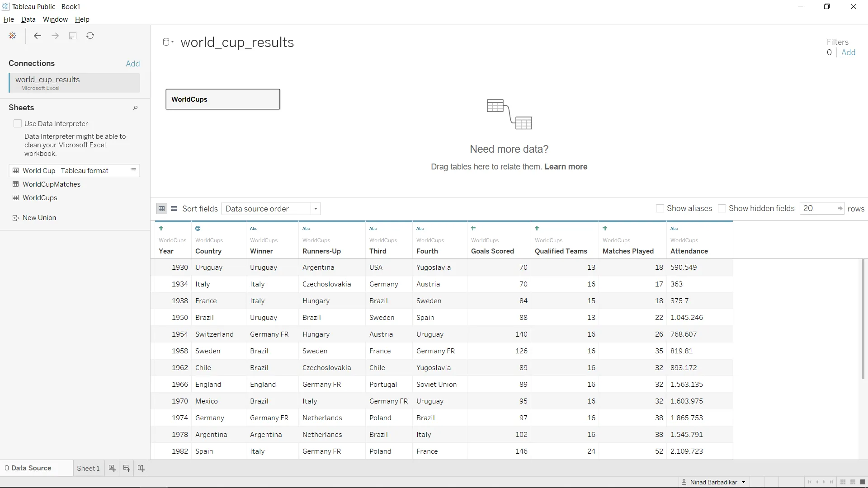This screenshot has height=488, width=868.
Task: Open the Help menu
Action: click(x=82, y=19)
